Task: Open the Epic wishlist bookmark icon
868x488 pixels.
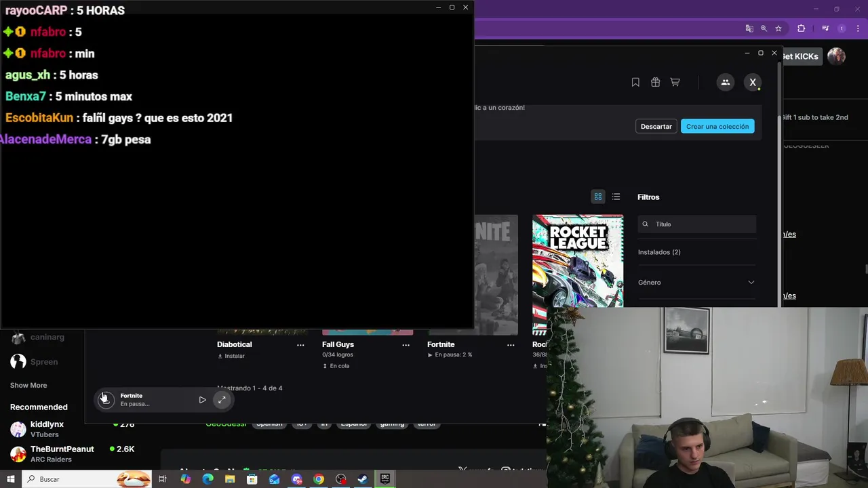Action: tap(635, 82)
